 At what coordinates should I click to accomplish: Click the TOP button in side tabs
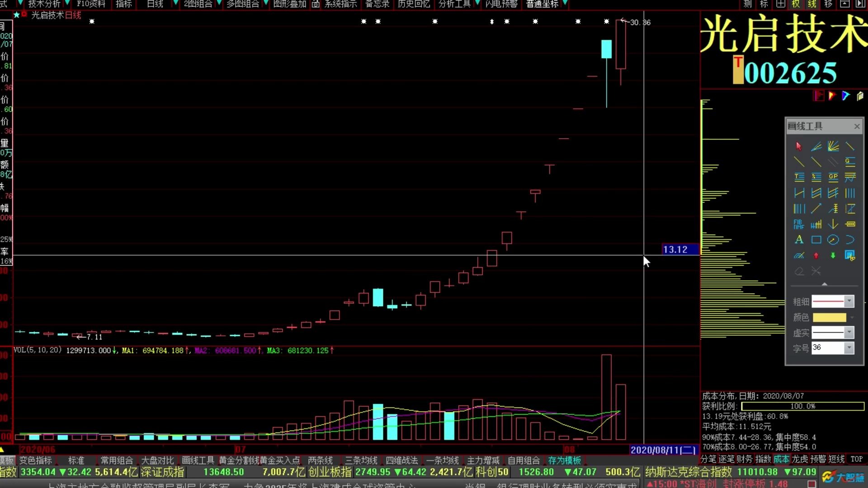pos(856,459)
